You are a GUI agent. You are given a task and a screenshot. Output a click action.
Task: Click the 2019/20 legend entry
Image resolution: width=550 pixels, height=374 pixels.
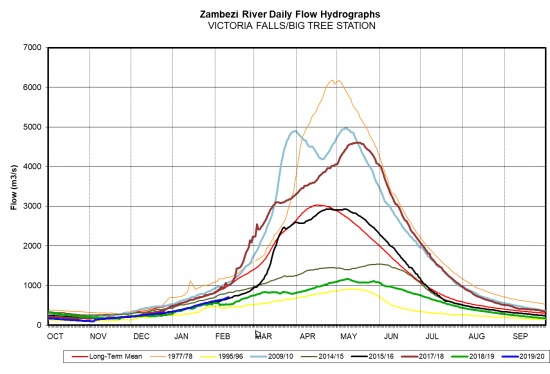(x=523, y=356)
